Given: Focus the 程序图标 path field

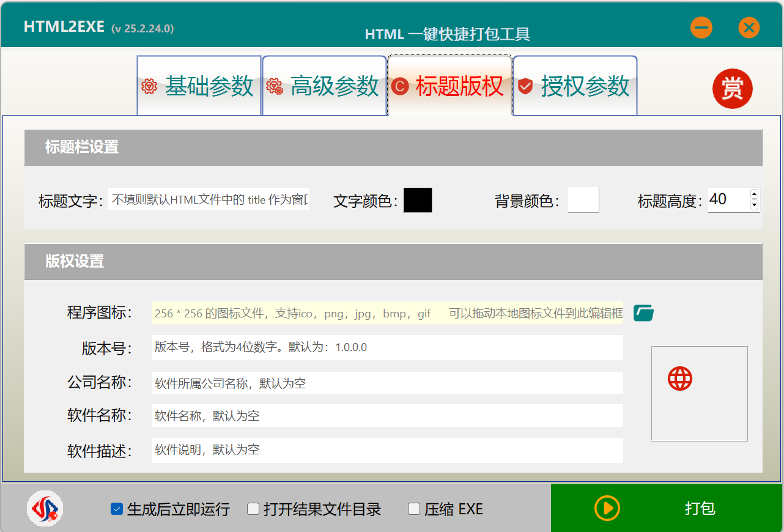Looking at the screenshot, I should pos(388,313).
